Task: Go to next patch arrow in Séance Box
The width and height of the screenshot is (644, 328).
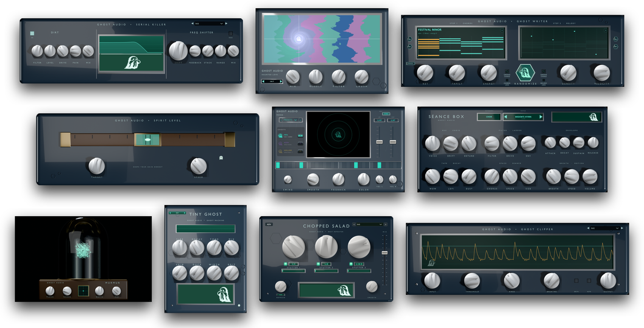Action: [541, 117]
